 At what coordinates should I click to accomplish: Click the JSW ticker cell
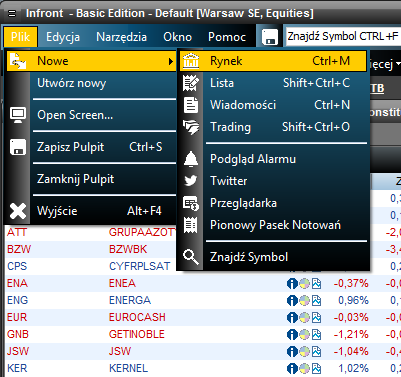tap(18, 351)
